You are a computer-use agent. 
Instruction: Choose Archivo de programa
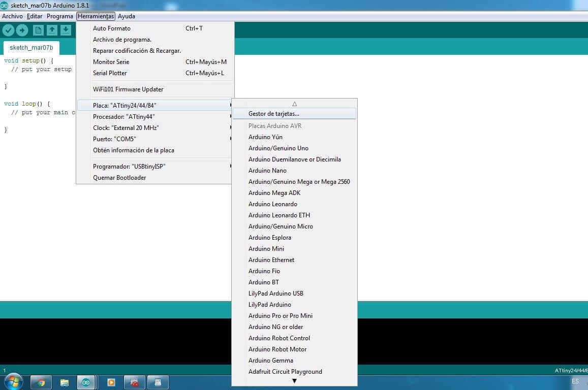155,39
